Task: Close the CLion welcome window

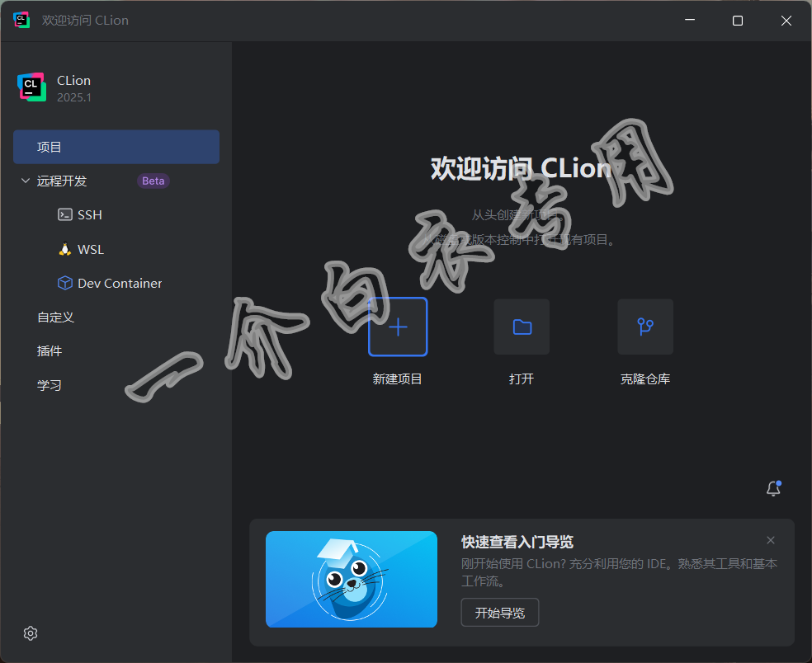Action: point(786,20)
